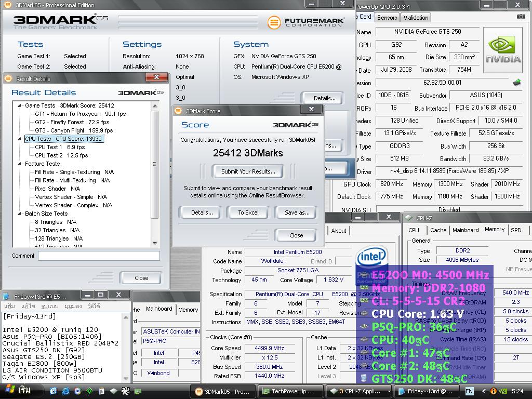Image resolution: width=532 pixels, height=399 pixels.
Task: Click the Comment input field
Action: pos(99,256)
